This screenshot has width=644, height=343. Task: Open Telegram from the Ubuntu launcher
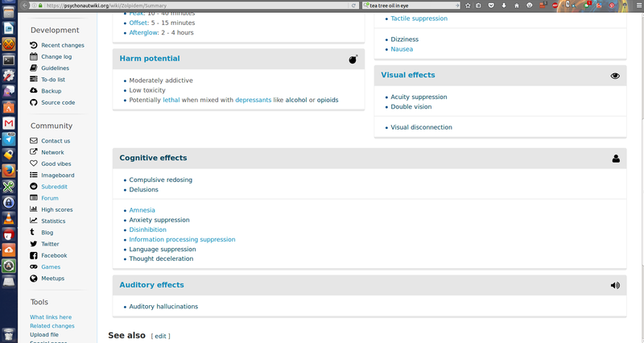coord(9,139)
